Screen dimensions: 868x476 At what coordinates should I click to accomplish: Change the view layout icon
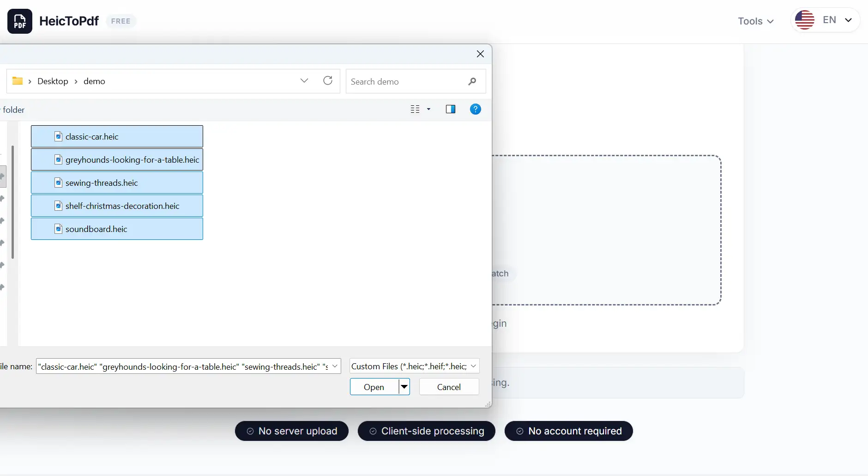click(x=415, y=109)
